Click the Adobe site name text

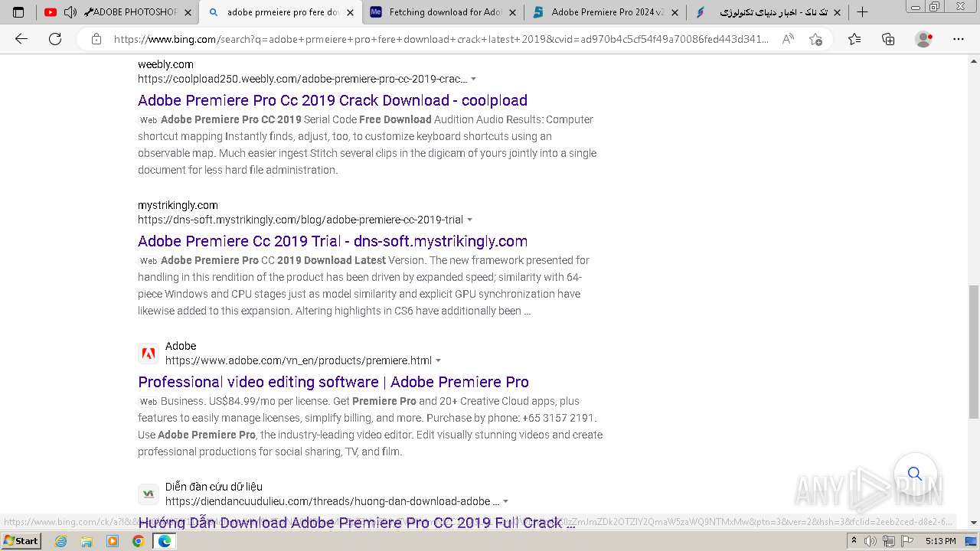click(181, 346)
